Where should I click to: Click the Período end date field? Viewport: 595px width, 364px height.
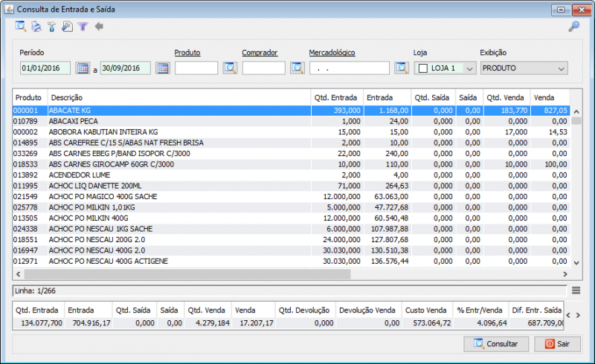click(126, 68)
